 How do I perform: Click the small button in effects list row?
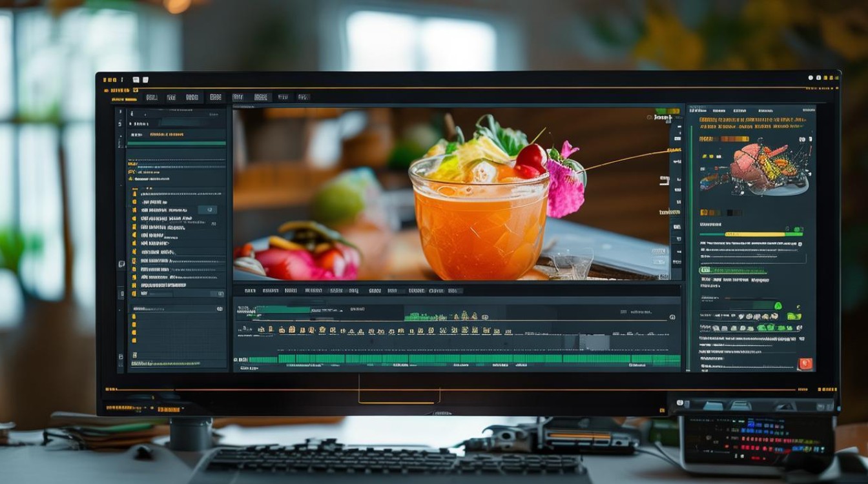pos(207,210)
